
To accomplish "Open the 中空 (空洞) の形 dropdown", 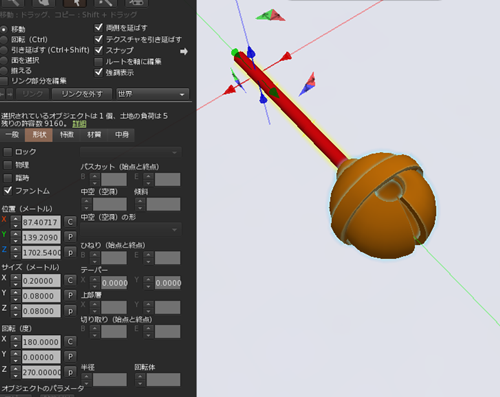I will tap(131, 229).
